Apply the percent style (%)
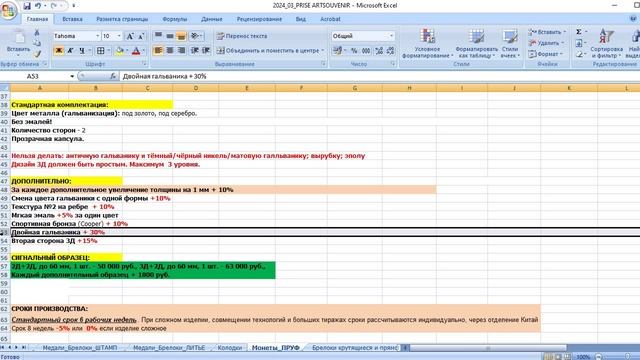The image size is (640, 360). click(x=354, y=51)
